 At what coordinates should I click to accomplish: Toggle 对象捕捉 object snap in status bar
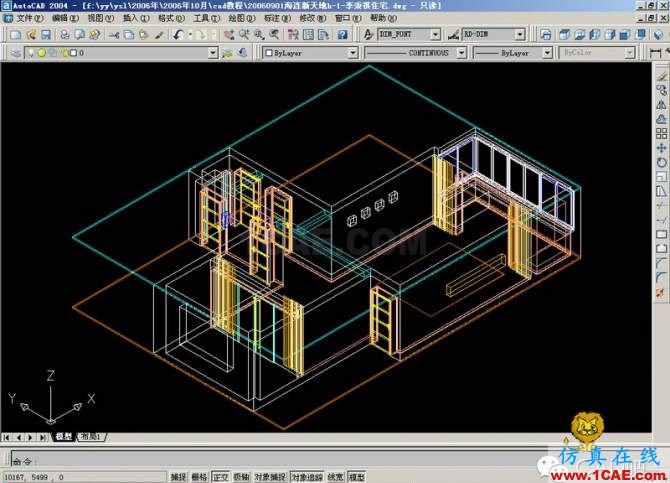point(270,477)
